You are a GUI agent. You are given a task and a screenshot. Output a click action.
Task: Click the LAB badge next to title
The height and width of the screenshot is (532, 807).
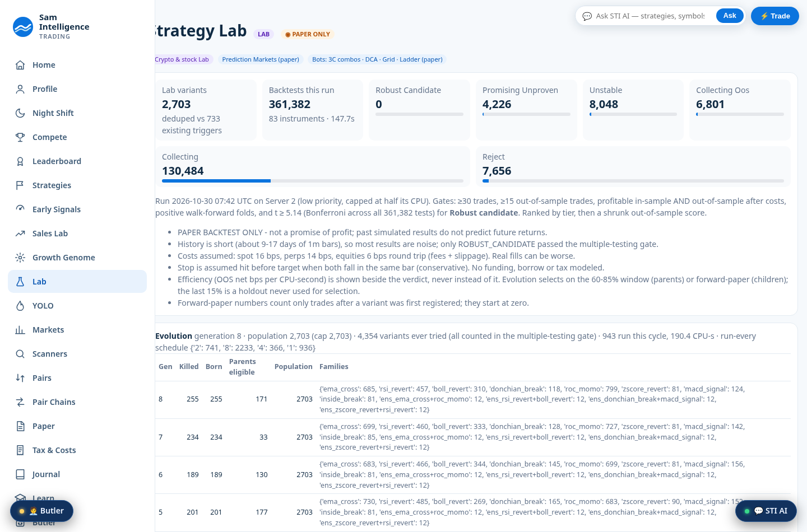263,34
